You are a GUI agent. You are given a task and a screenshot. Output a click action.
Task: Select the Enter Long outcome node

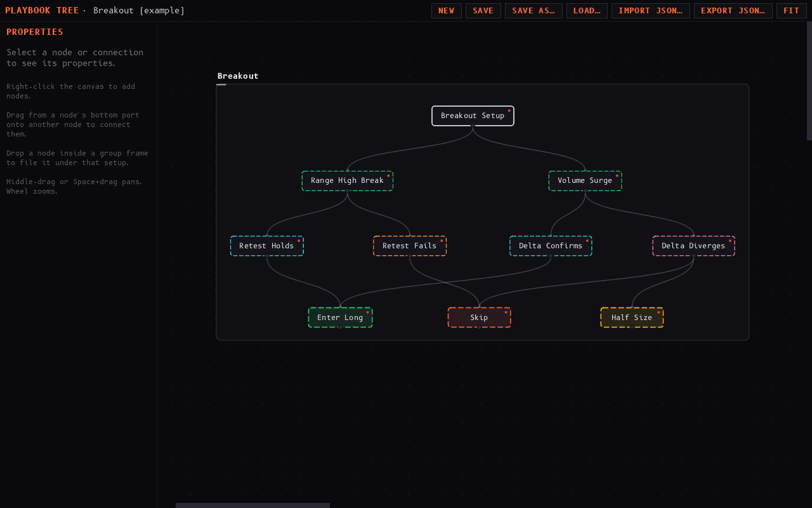click(x=340, y=317)
